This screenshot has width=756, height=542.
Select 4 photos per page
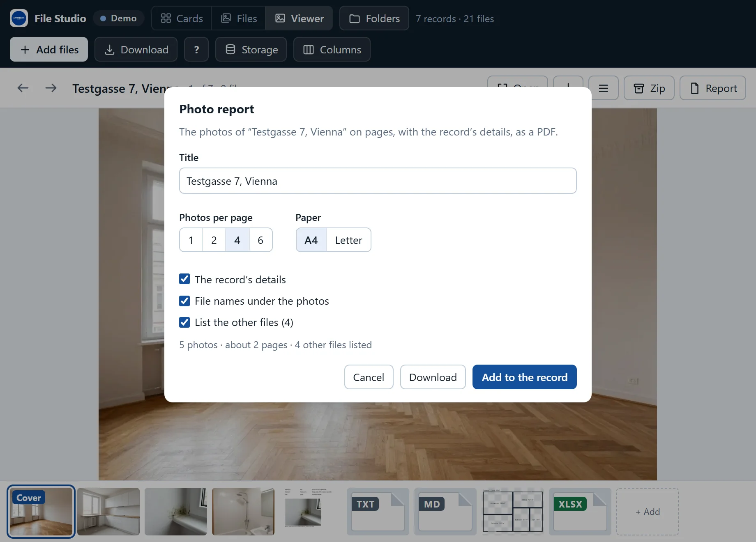[237, 240]
